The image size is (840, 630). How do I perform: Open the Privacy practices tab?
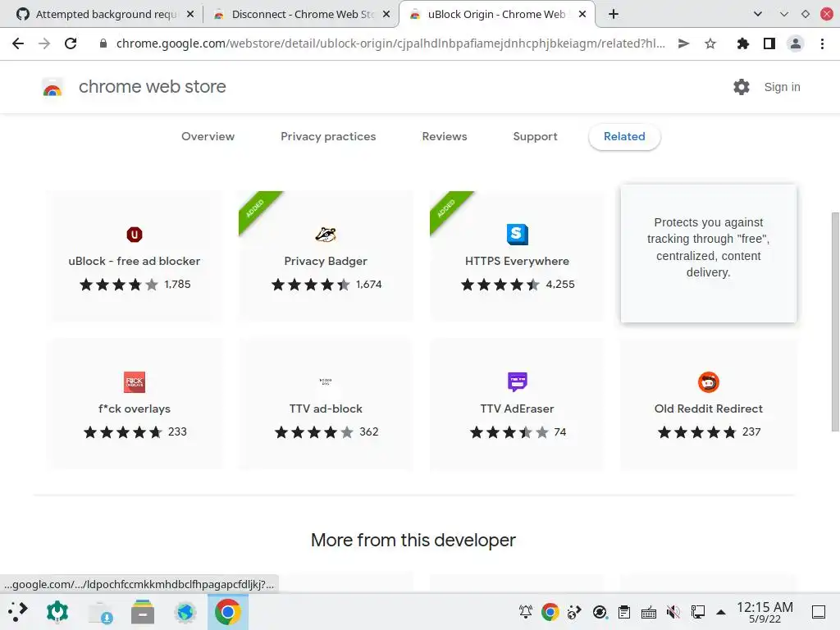(x=328, y=137)
